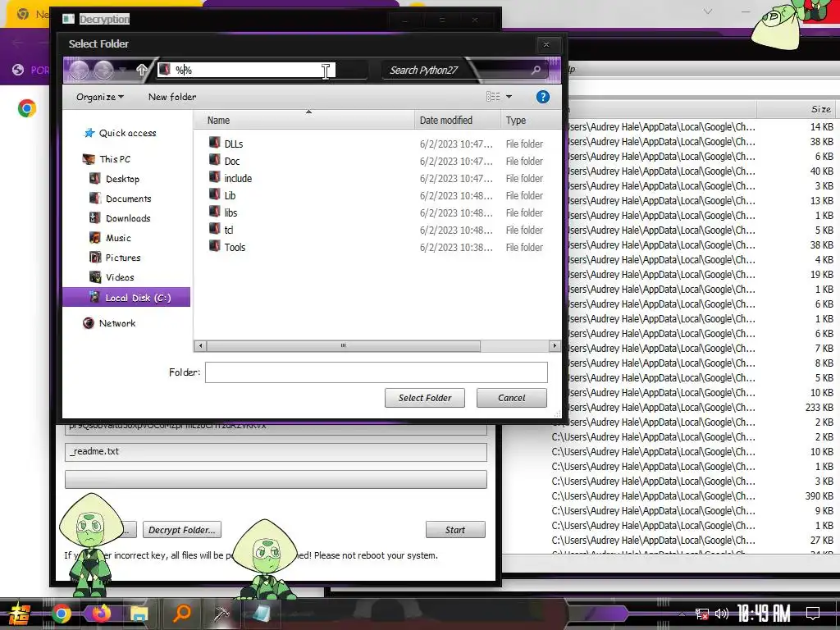The width and height of the screenshot is (840, 630).
Task: Open the view options dropdown arrow
Action: (509, 97)
